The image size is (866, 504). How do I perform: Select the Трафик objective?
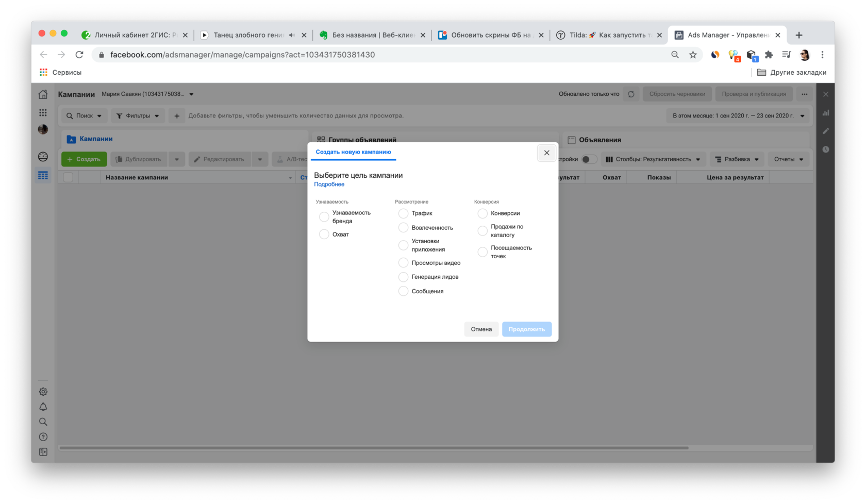pos(403,213)
